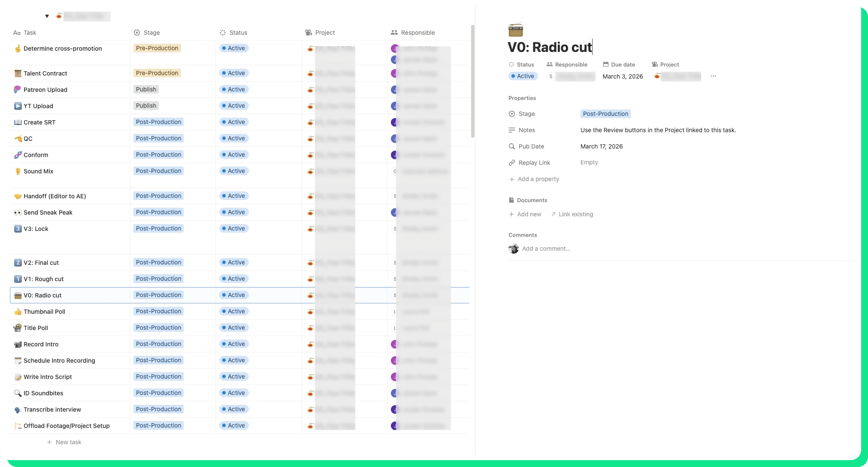Image resolution: width=868 pixels, height=467 pixels.
Task: Click the Thumbnail Poll thumbs-up icon
Action: click(18, 312)
